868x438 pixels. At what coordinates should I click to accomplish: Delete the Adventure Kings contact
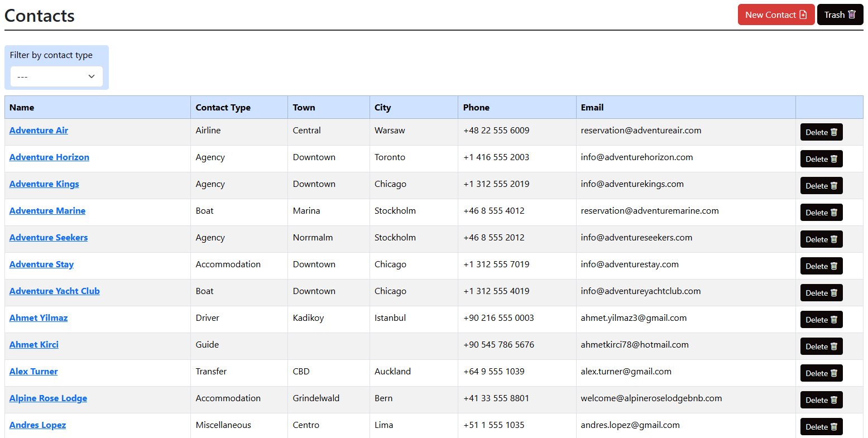pyautogui.click(x=821, y=186)
